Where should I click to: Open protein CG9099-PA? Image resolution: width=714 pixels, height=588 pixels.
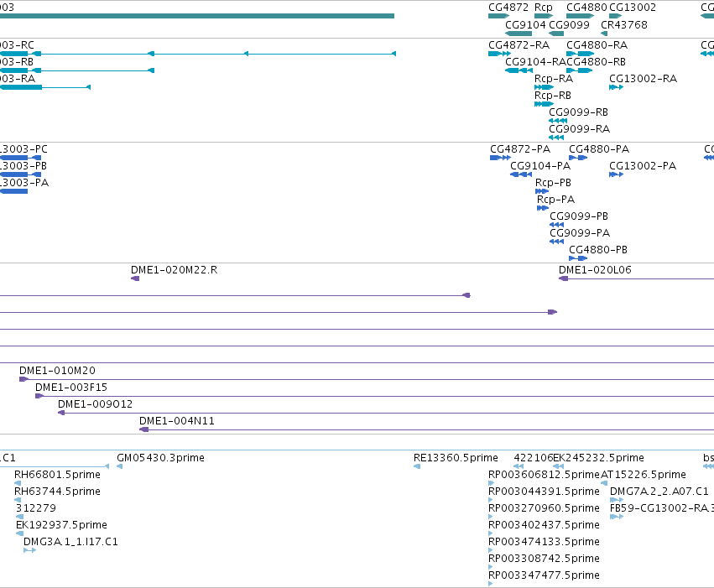point(580,233)
